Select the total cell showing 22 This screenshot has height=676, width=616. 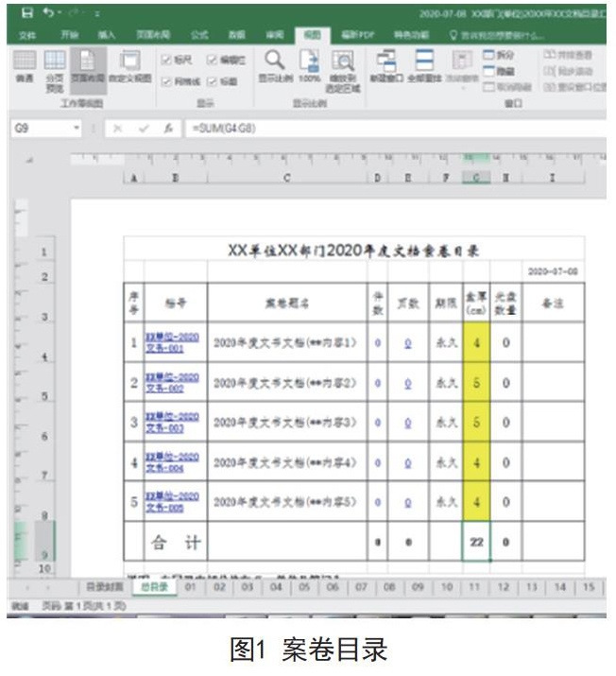tap(476, 542)
